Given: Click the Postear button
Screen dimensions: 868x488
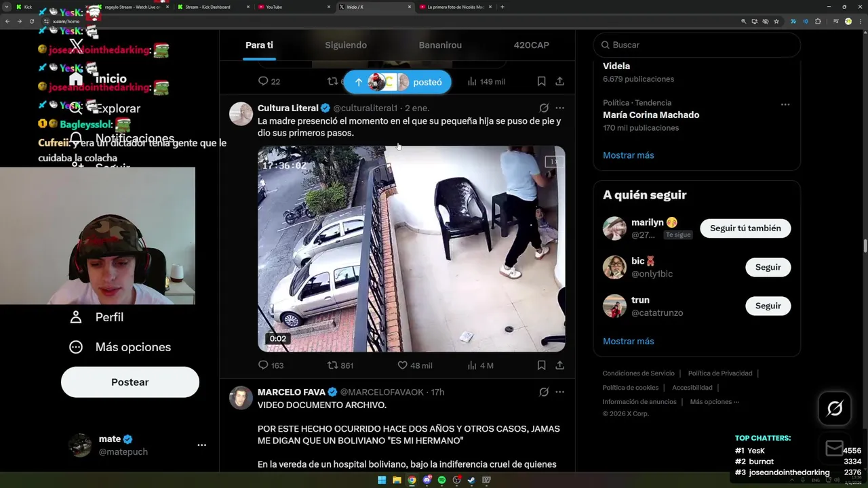Looking at the screenshot, I should click(x=130, y=382).
